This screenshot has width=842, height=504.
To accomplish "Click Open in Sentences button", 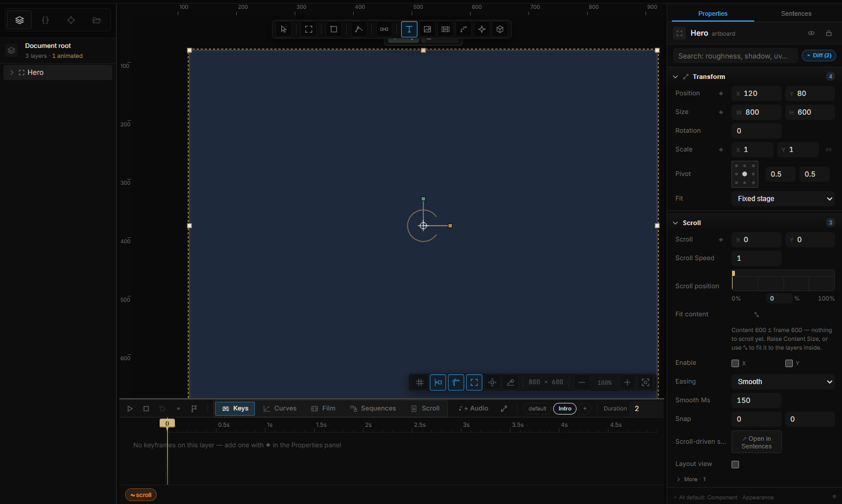I will pos(757,443).
